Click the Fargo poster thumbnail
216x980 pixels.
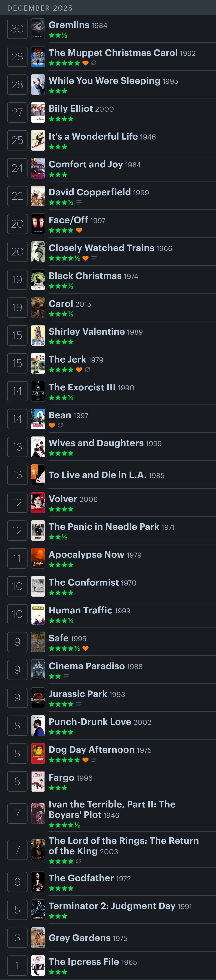pos(38,781)
